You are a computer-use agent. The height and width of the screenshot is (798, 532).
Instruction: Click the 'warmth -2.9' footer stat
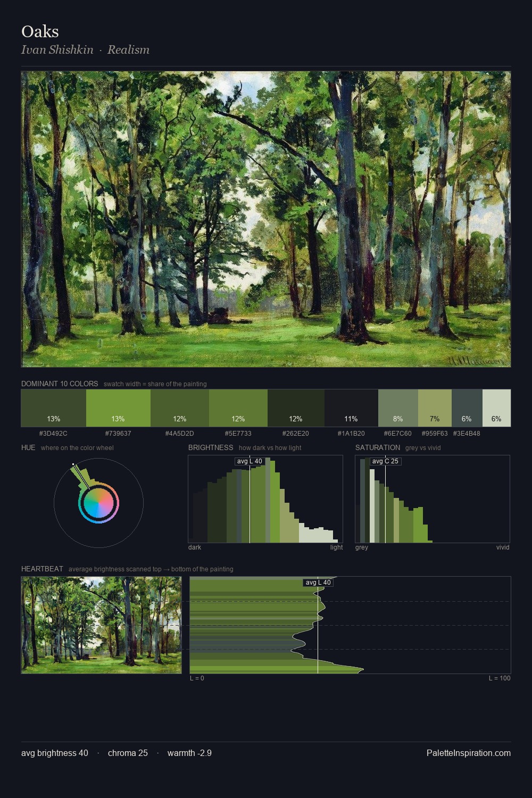(189, 753)
